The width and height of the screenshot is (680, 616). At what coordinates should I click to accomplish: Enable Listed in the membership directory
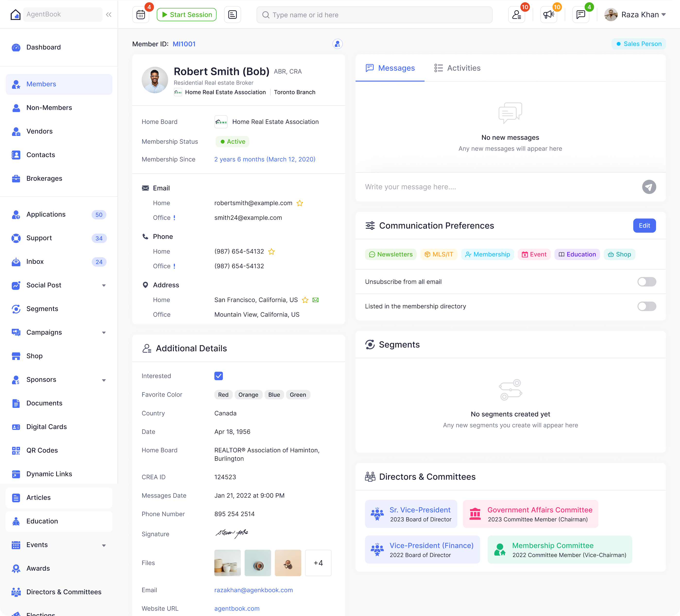(x=646, y=306)
